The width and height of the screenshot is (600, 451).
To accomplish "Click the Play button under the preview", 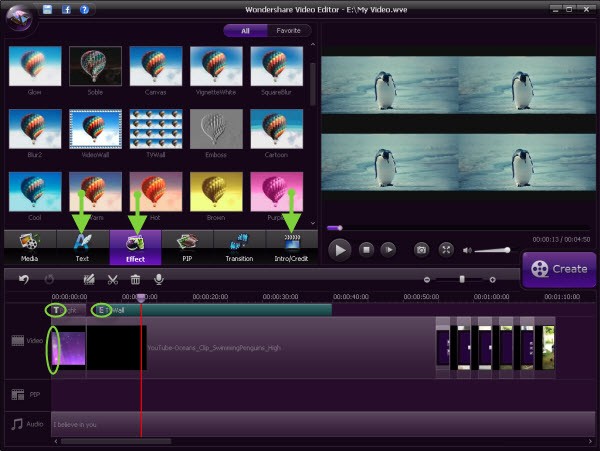I will [341, 249].
